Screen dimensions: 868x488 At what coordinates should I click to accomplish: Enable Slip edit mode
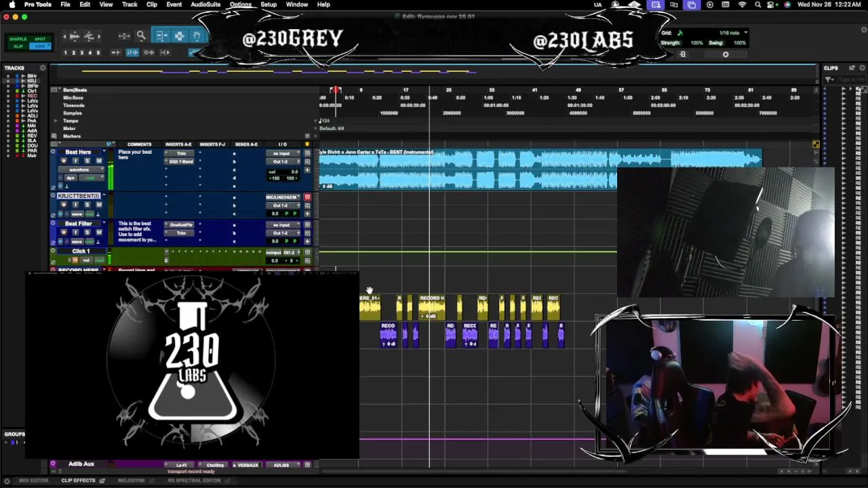(x=19, y=46)
